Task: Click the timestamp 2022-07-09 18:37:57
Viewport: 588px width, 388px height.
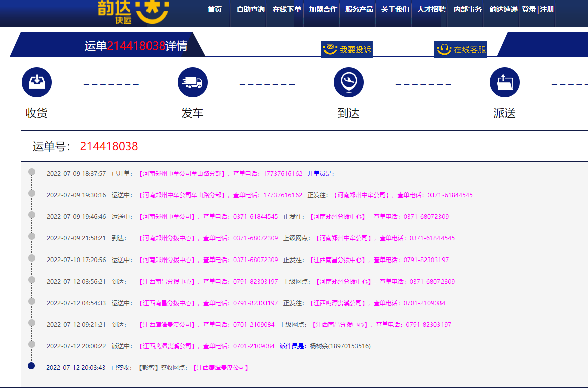Action: tap(76, 173)
